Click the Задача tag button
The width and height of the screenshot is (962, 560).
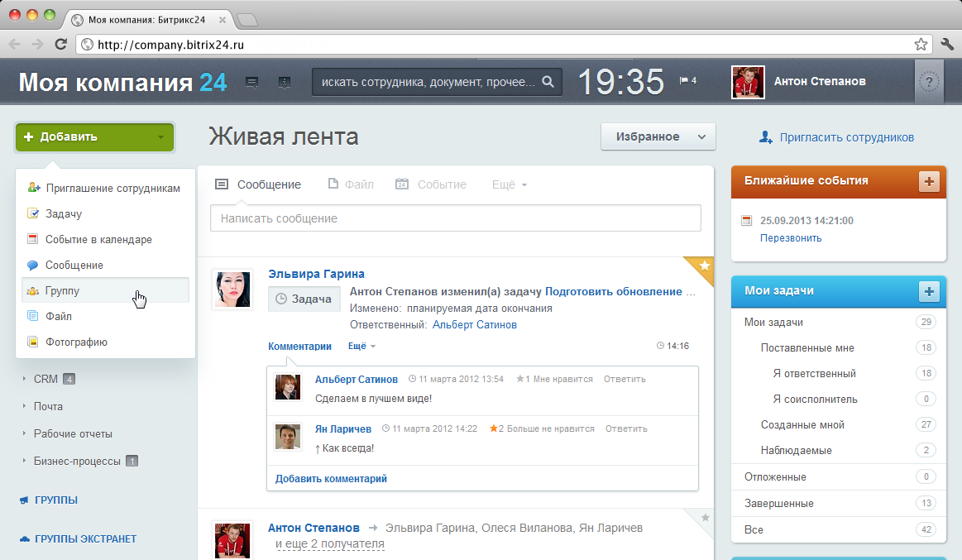coord(304,299)
